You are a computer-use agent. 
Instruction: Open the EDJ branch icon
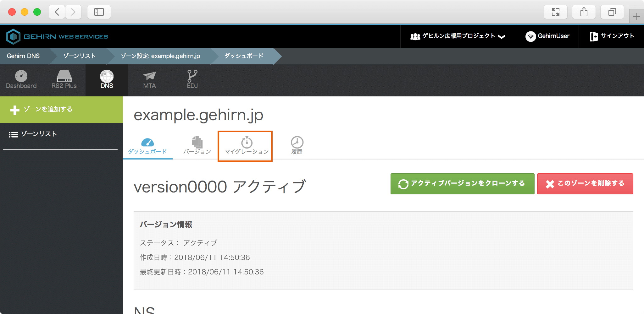click(192, 76)
